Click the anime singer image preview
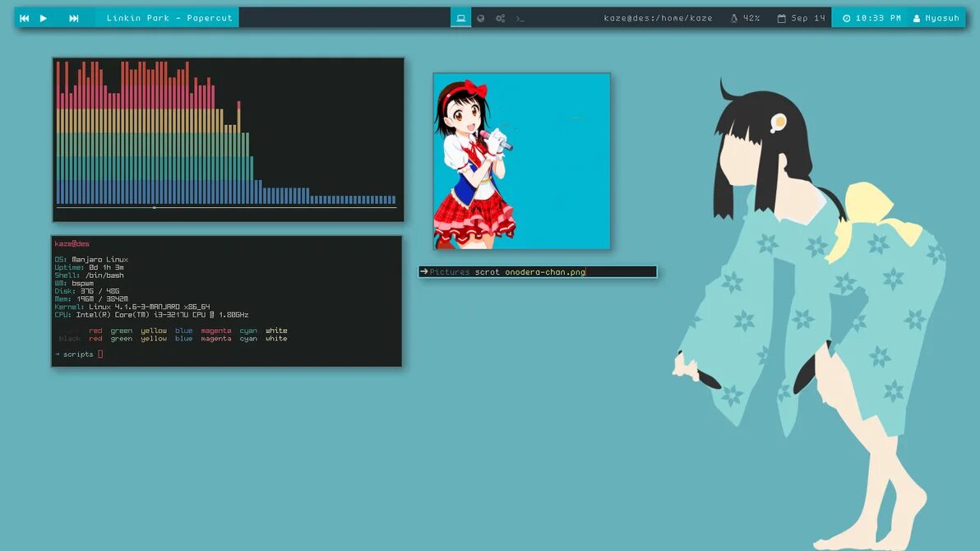980x551 pixels. (521, 160)
